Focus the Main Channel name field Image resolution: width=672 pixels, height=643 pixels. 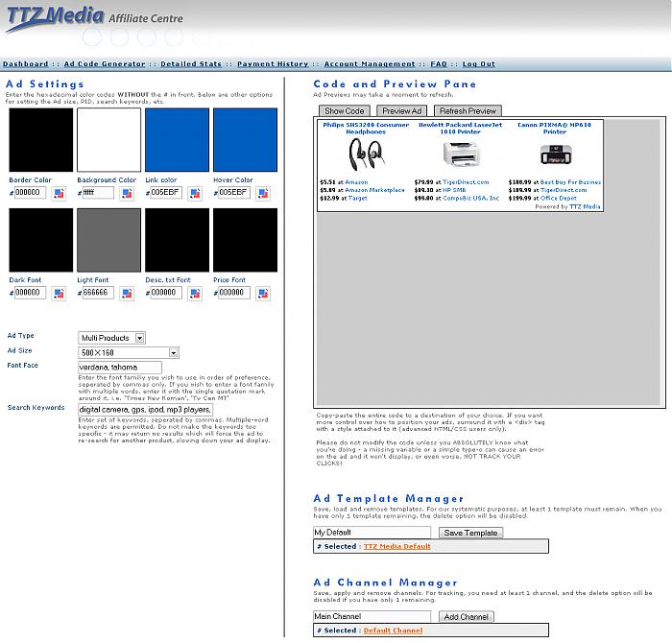pos(372,616)
